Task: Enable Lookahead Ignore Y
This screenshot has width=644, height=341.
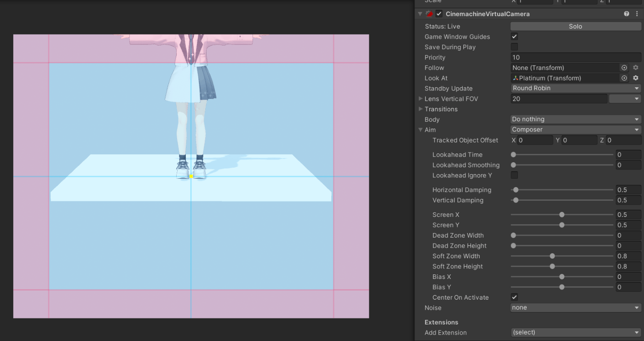Action: (514, 175)
